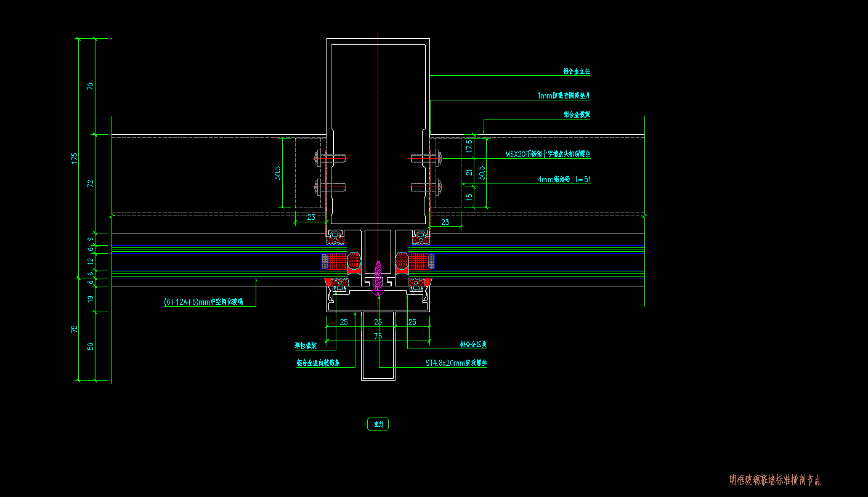Select the 铝合金压块 annotation text
The width and height of the screenshot is (868, 497).
[x=473, y=345]
